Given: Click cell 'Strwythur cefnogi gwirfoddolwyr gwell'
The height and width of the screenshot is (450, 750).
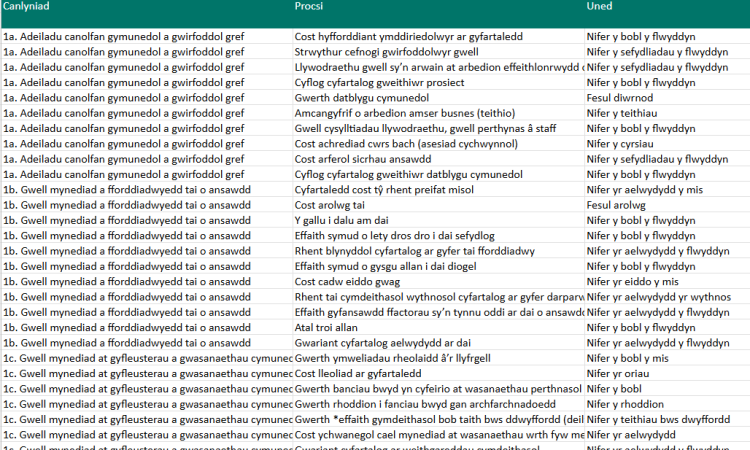Looking at the screenshot, I should click(x=439, y=52).
